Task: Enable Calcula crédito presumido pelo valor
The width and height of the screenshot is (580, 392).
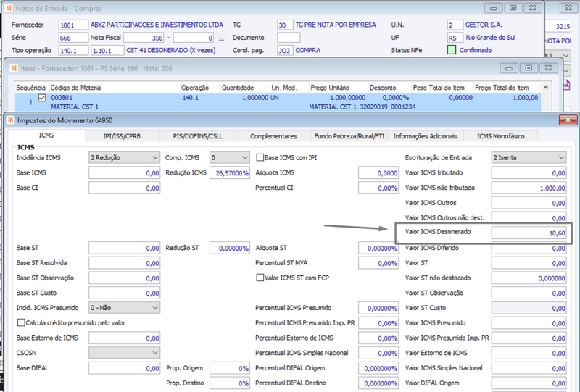Action: click(22, 323)
